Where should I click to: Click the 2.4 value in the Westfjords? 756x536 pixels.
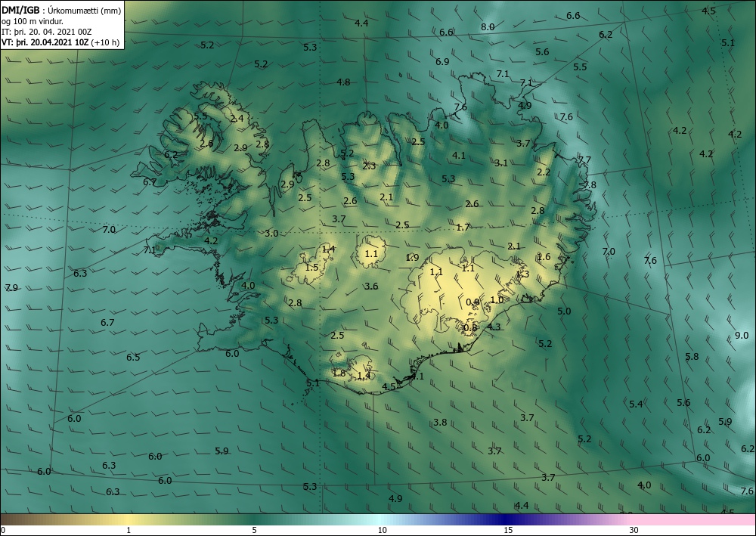click(x=237, y=118)
